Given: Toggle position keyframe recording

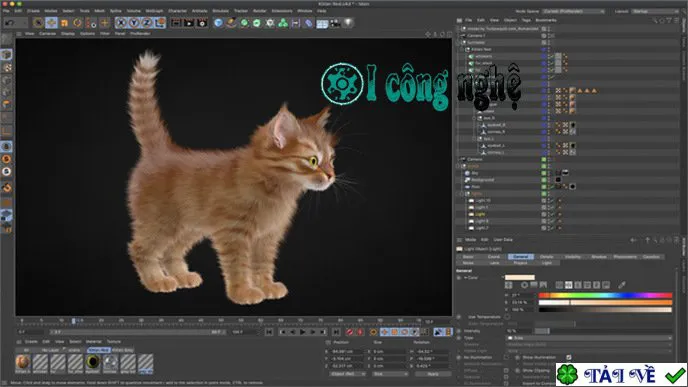Looking at the screenshot, I should point(384,332).
